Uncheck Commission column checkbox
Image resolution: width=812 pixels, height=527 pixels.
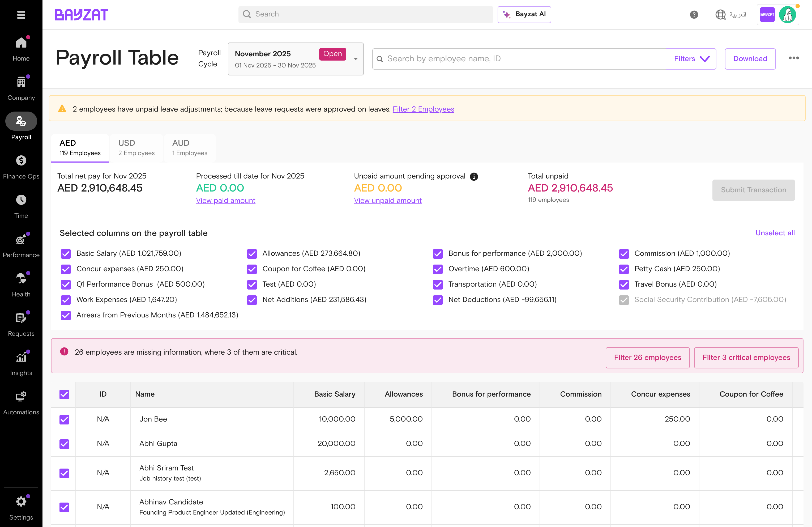pos(624,254)
